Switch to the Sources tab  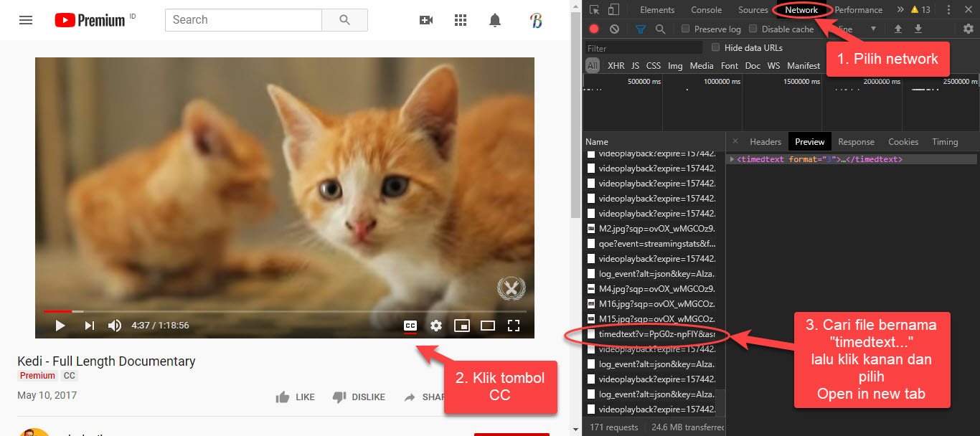click(753, 10)
